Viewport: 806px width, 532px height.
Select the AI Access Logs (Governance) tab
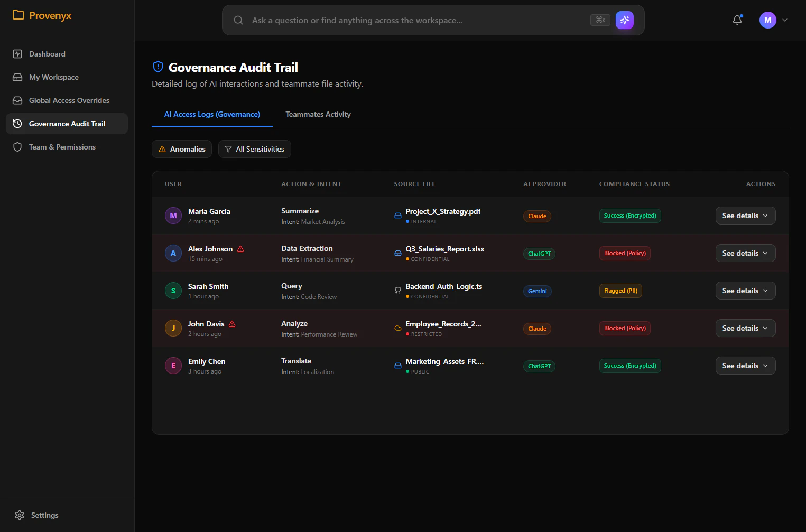coord(212,114)
